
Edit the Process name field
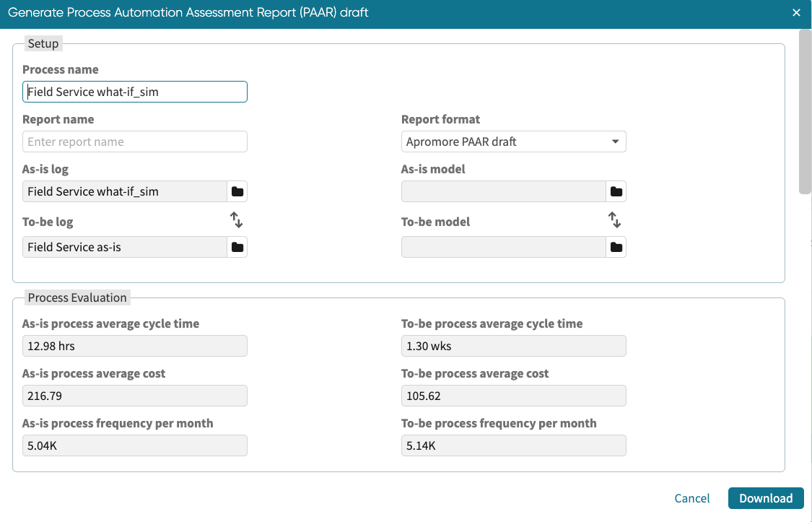pyautogui.click(x=134, y=92)
